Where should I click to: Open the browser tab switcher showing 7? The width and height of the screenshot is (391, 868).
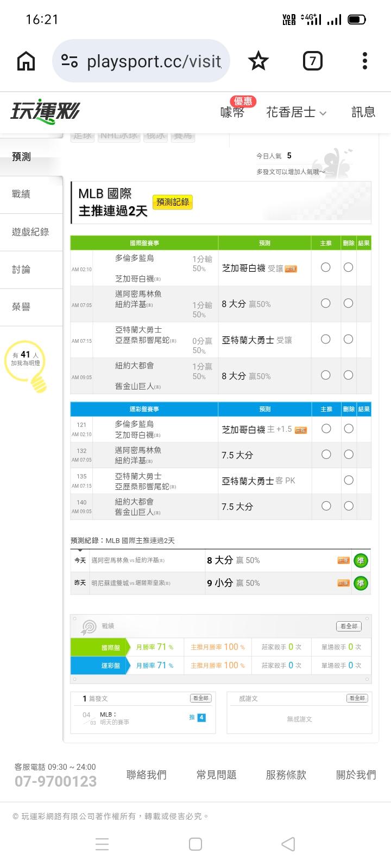[x=312, y=61]
